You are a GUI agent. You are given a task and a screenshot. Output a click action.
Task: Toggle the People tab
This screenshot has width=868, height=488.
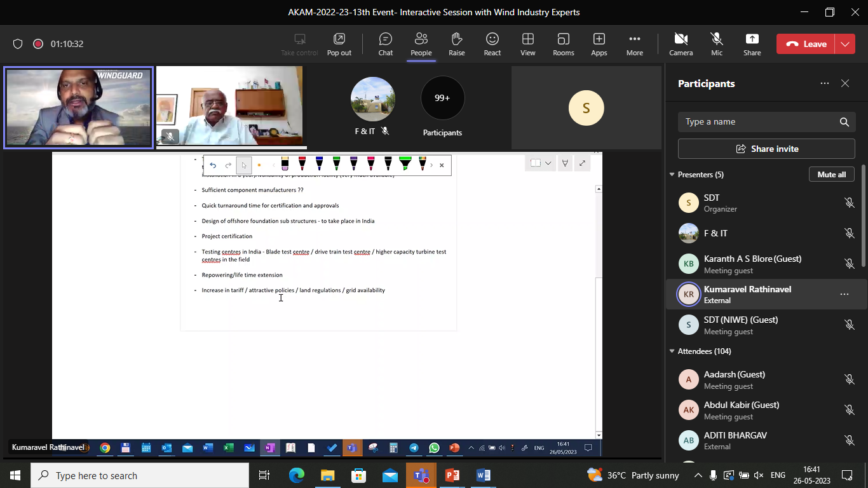point(421,44)
